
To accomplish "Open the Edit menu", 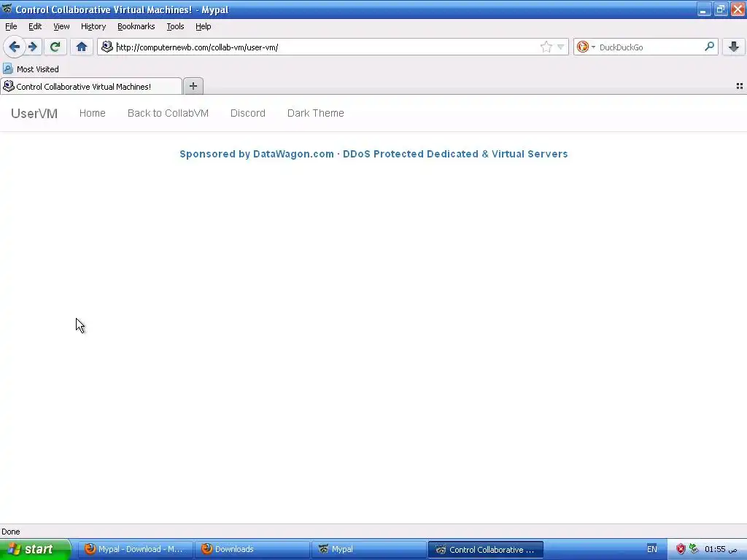I will coord(35,26).
